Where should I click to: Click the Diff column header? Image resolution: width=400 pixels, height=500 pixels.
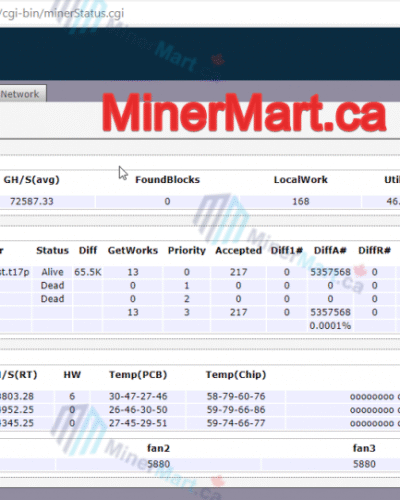coord(88,250)
